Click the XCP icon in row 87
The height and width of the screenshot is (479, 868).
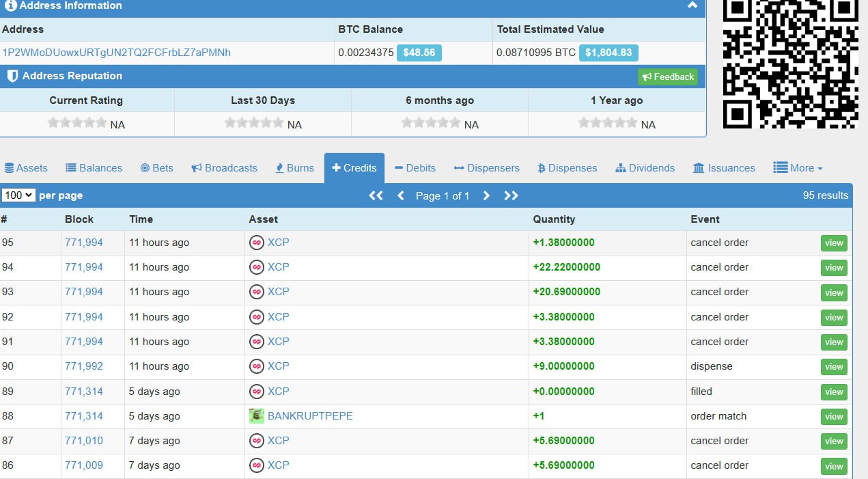(x=257, y=441)
